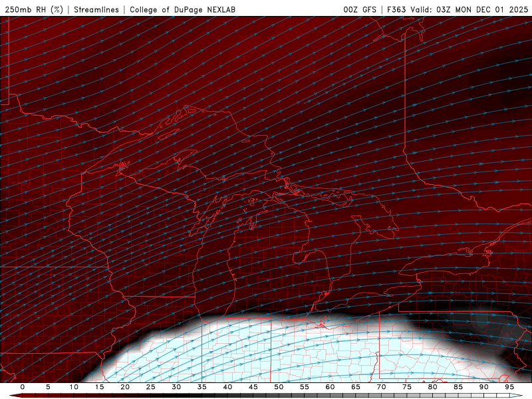Select the colorbar scale label "95"
The height and width of the screenshot is (399, 532).
point(509,387)
